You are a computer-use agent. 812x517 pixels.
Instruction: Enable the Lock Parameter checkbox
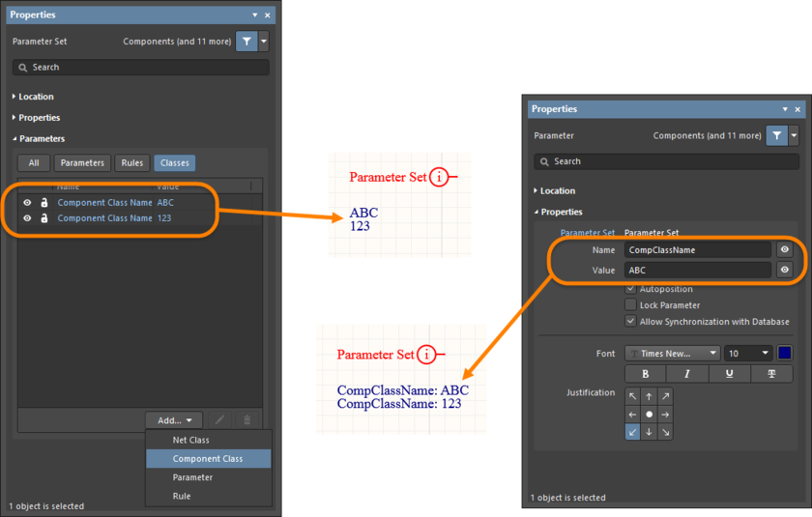coord(631,305)
